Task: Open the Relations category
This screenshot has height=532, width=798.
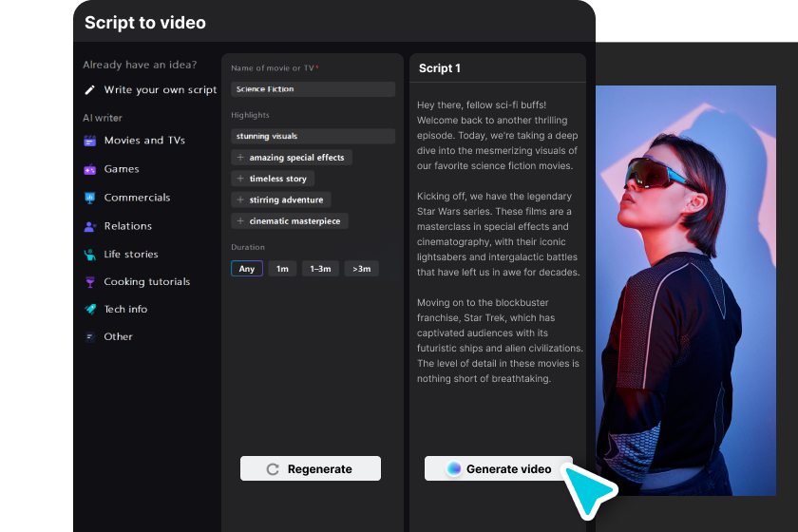Action: point(118,226)
